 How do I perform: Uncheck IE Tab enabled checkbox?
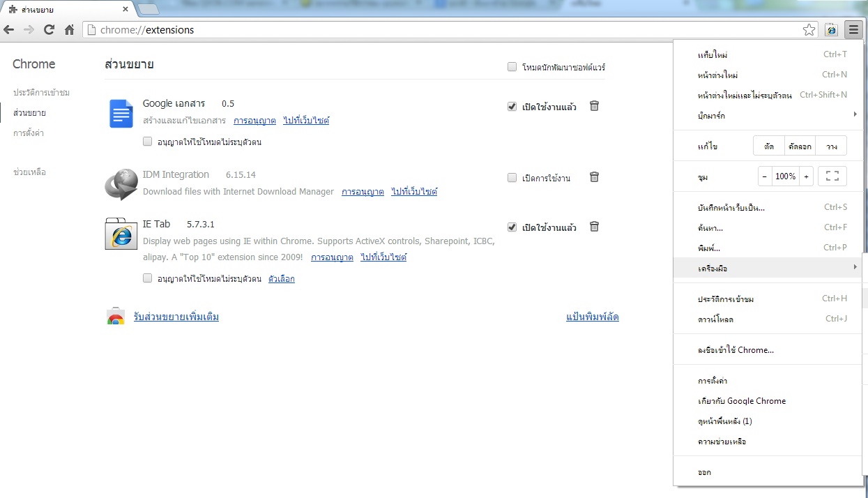click(512, 227)
